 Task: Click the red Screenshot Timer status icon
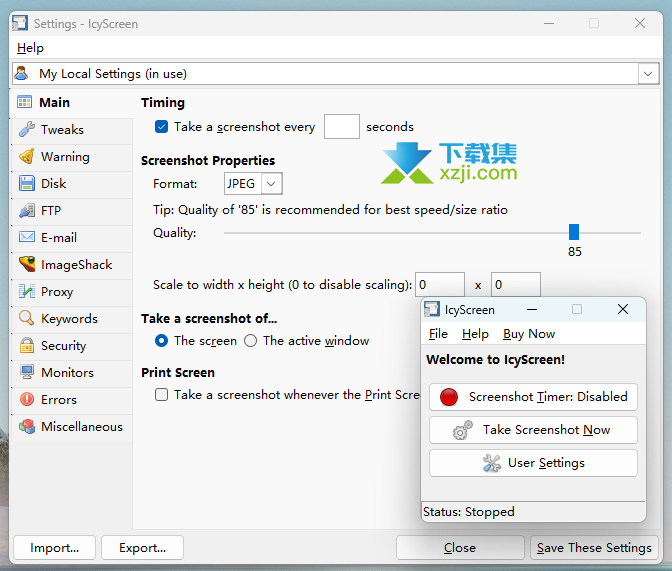(449, 397)
